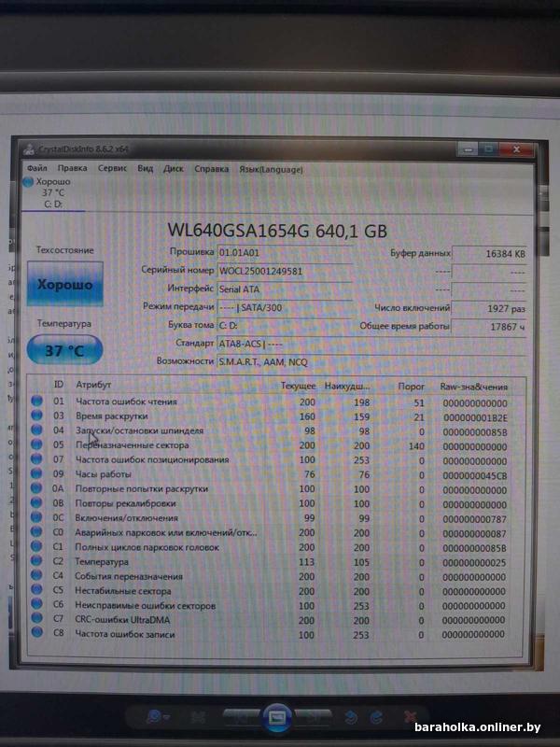Click the zoom magnifier icon in photo viewer
Image resolution: width=560 pixels, height=747 pixels.
[x=154, y=716]
